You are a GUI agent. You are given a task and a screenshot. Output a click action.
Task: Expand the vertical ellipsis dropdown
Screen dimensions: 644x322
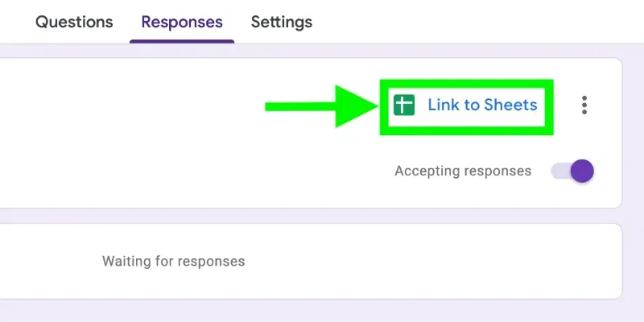click(584, 105)
